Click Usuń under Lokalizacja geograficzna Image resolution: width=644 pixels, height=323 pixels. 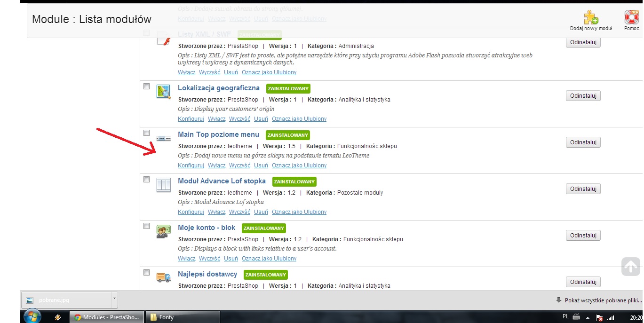261,119
